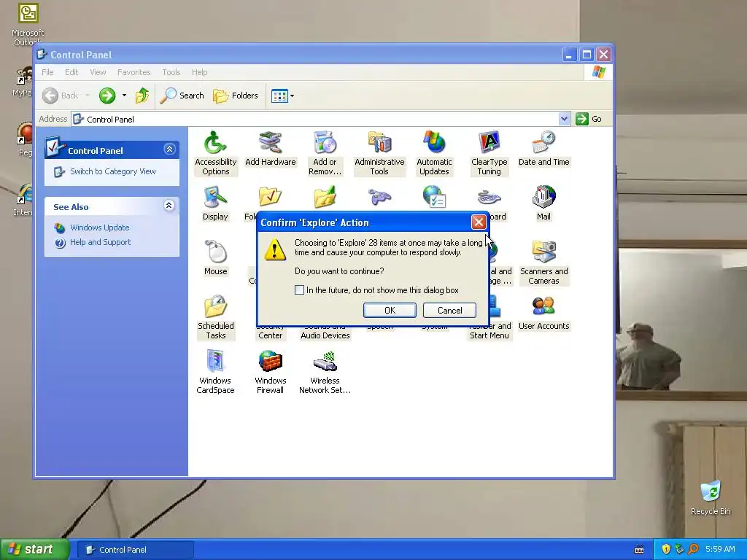Open the Mail icon
This screenshot has height=560, width=747.
point(543,203)
